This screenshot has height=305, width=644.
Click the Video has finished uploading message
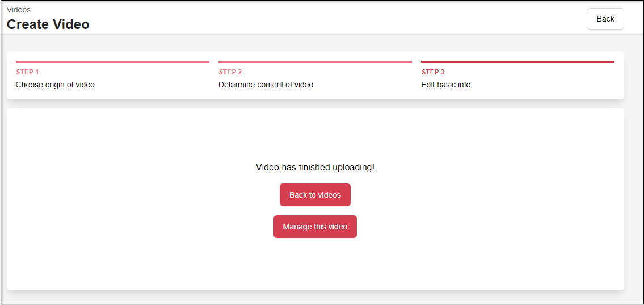tap(315, 167)
